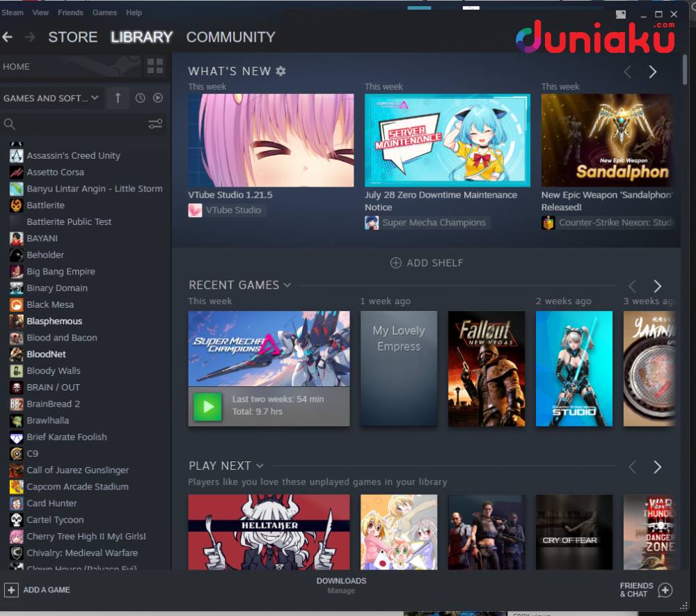Click the library search field
Screen dimensions: 696x616
77,124
